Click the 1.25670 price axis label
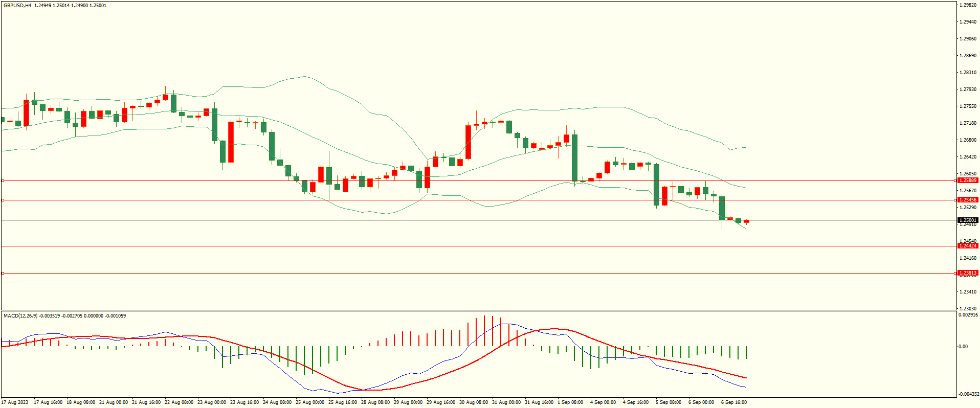 (x=968, y=190)
